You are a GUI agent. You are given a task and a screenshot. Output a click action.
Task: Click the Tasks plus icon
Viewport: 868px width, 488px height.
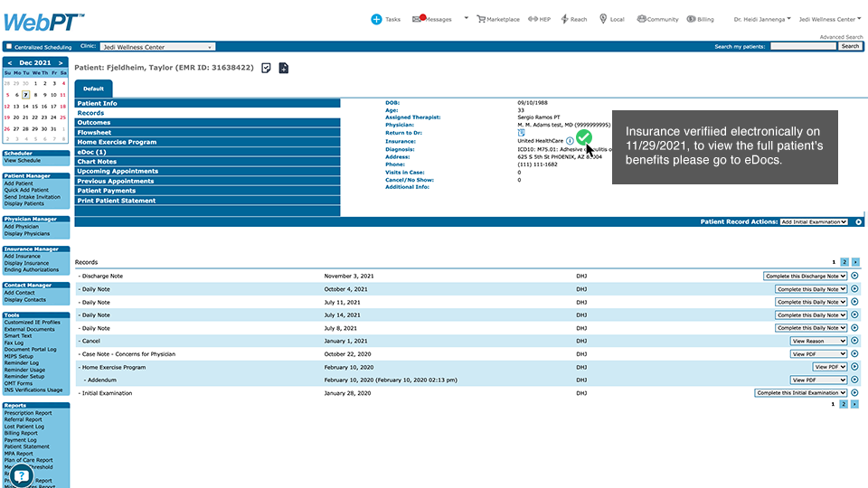[376, 19]
